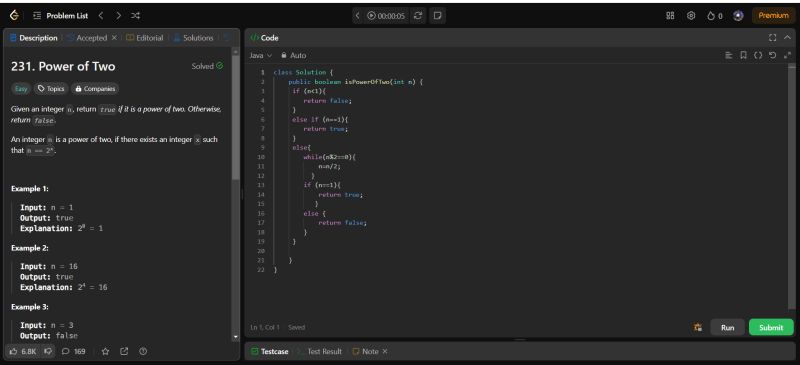The height and width of the screenshot is (365, 800).
Task: Like the problem with thumbs-up 6.8K
Action: 23,351
